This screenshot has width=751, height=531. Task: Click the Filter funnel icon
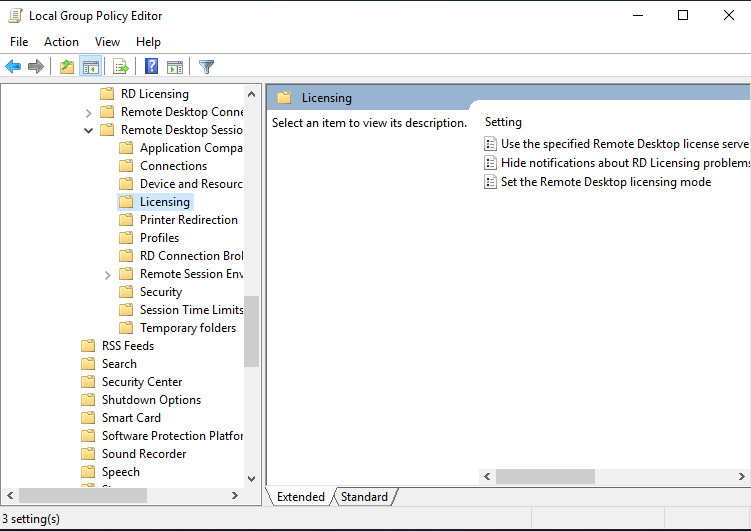(x=206, y=67)
